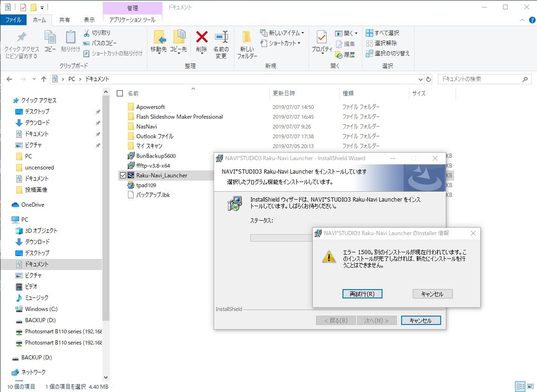Image resolution: width=537 pixels, height=392 pixels.
Task: Open address bar history dropdown
Action: (421, 79)
